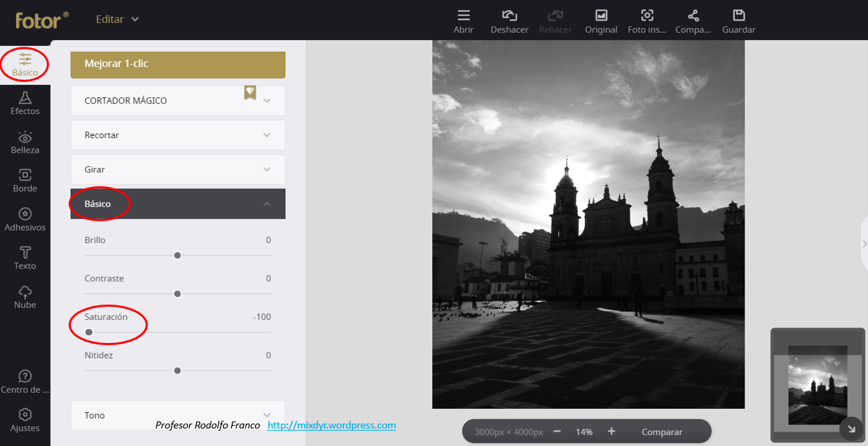Click the Mejorar 1-clic button
This screenshot has height=446, width=868.
click(x=178, y=64)
